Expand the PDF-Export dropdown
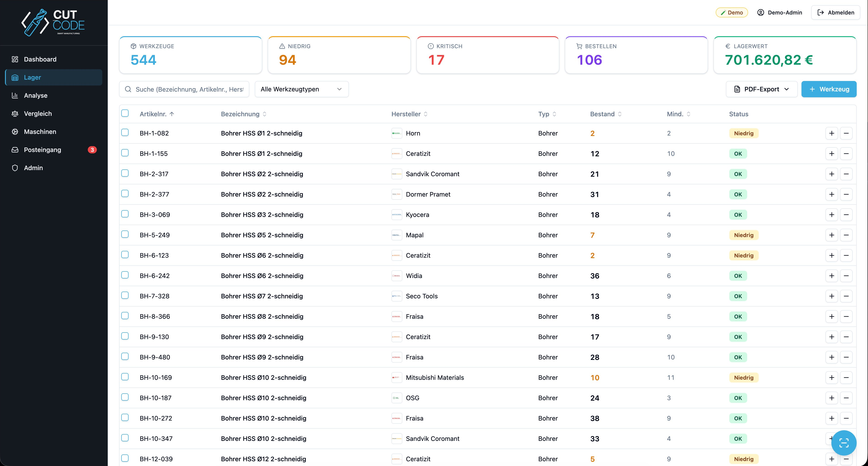 pyautogui.click(x=761, y=89)
